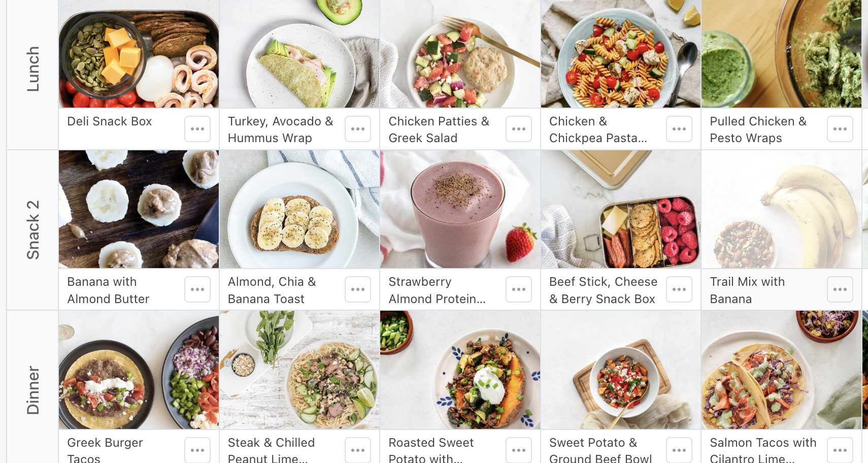Open options for Banana with Almond Butter

pos(197,289)
